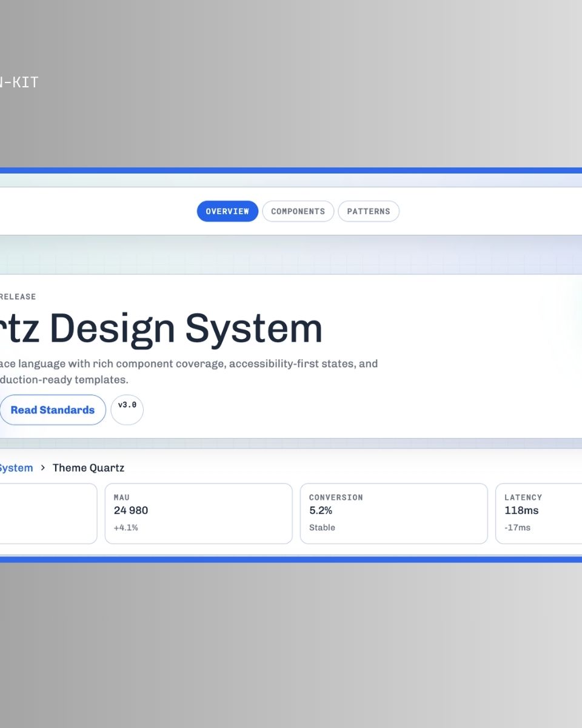Click the v3.0 version badge

pyautogui.click(x=127, y=409)
